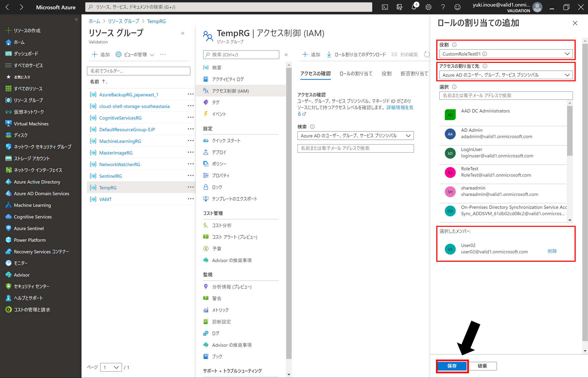The image size is (588, 378).
Task: Open the アクセスの割り当て先 dropdown
Action: 506,75
